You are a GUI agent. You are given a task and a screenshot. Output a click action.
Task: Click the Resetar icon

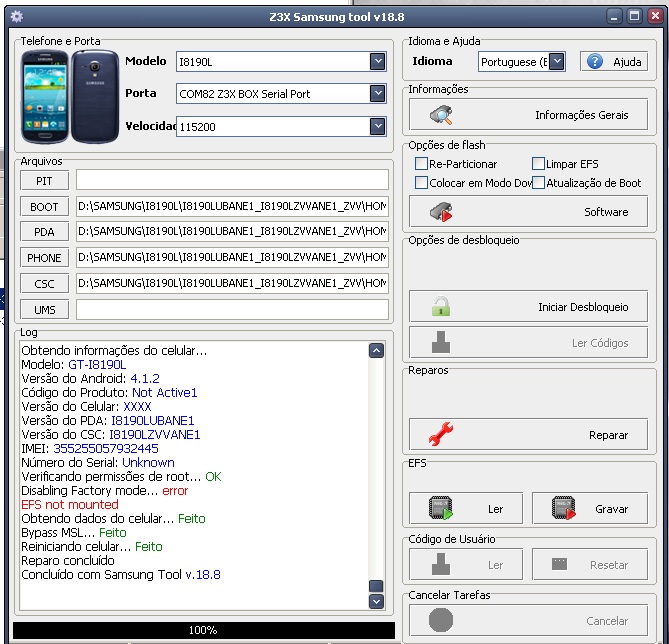point(559,564)
